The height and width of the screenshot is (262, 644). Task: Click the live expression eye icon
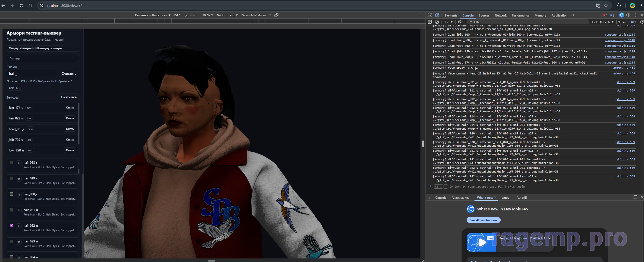pyautogui.click(x=460, y=22)
